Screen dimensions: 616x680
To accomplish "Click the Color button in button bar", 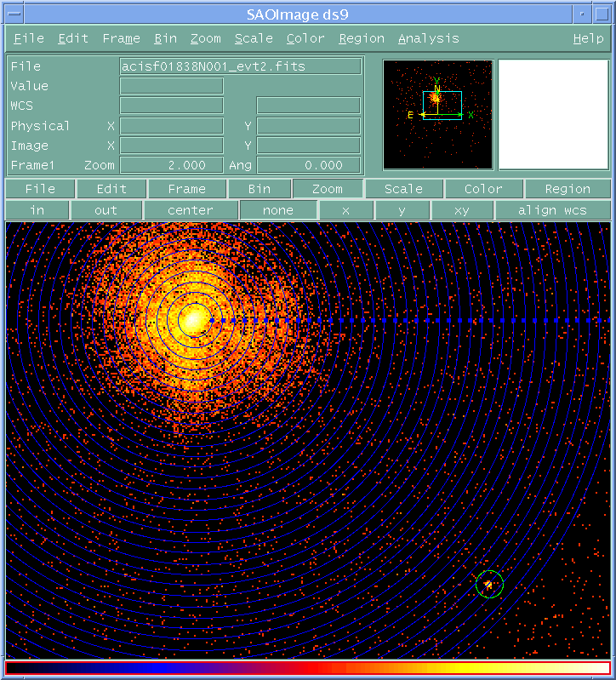I will coord(483,189).
